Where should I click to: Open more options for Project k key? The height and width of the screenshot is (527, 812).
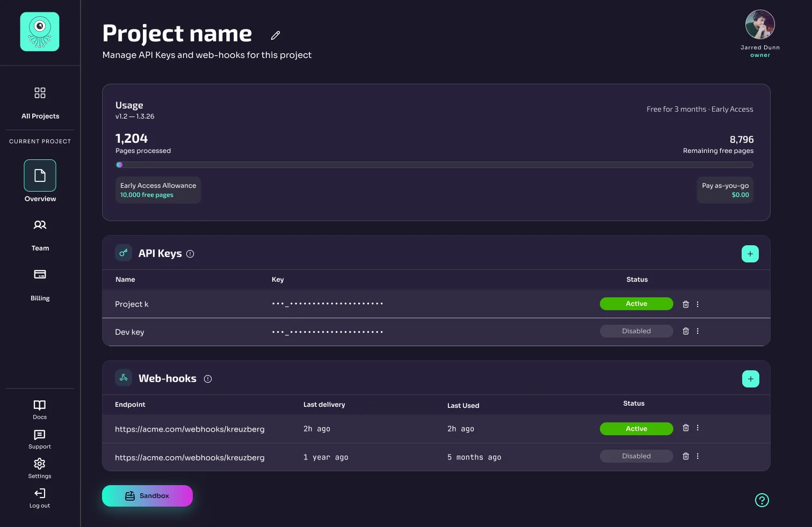(x=698, y=304)
